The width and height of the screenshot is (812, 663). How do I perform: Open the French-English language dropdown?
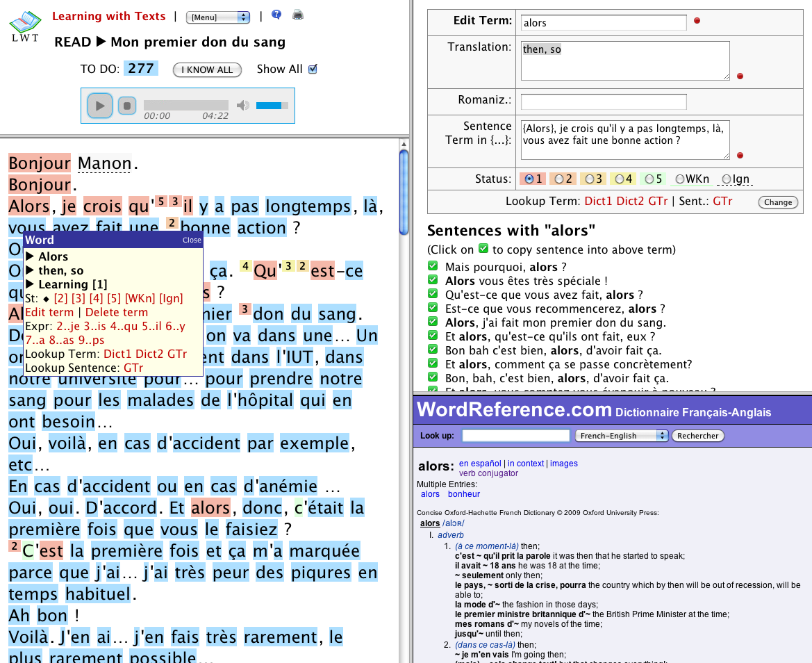[x=621, y=436]
